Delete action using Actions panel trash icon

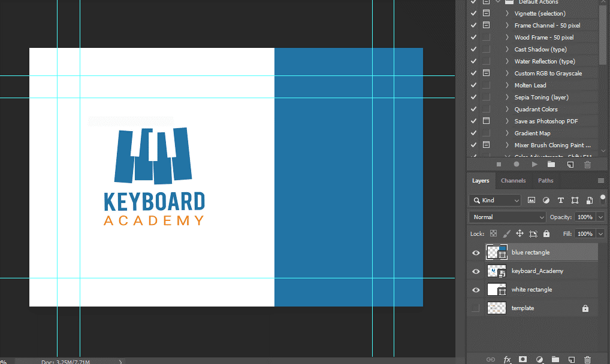[587, 164]
